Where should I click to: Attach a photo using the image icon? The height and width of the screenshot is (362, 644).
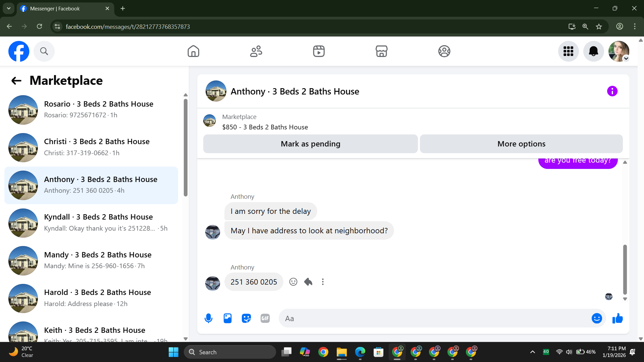point(227,318)
